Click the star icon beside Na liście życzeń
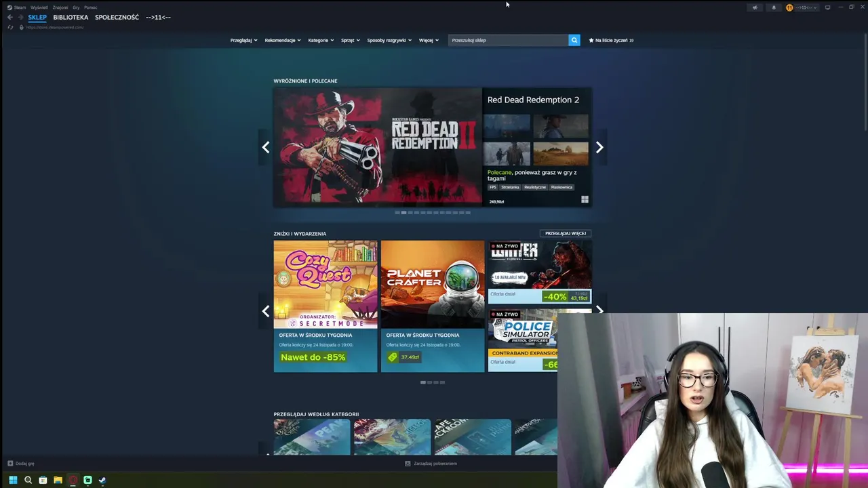Image resolution: width=868 pixels, height=488 pixels. pyautogui.click(x=591, y=40)
